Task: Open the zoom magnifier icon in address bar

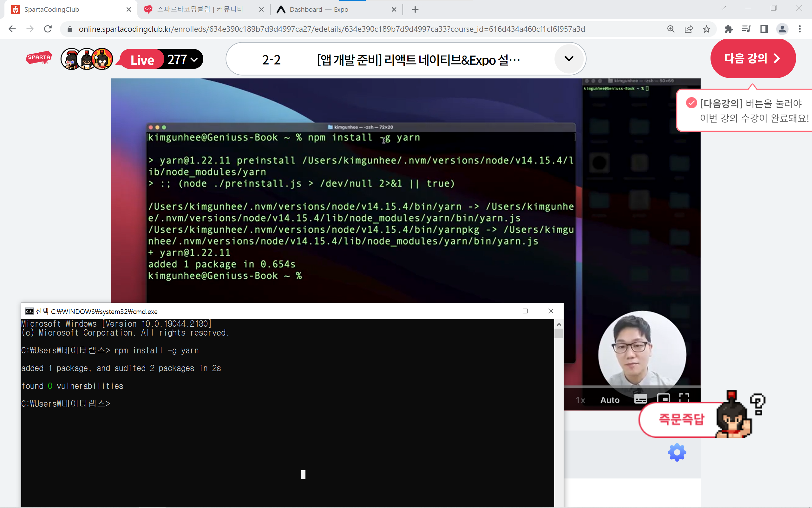Action: click(671, 29)
